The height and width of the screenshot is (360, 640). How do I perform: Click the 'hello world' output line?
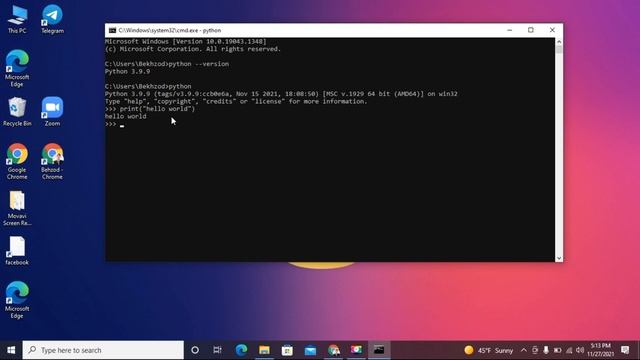[126, 116]
